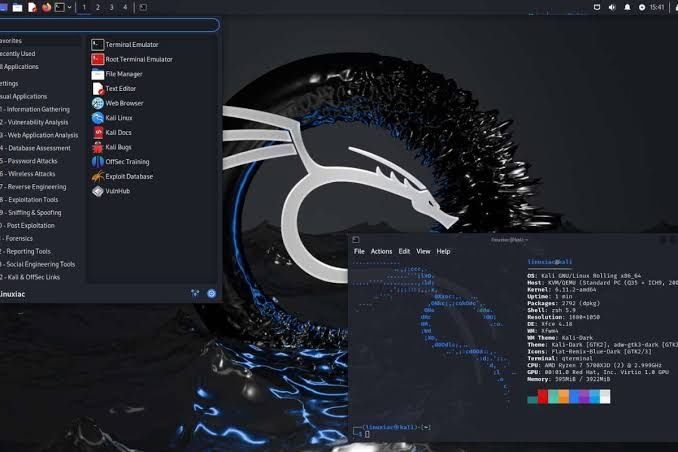Open notifications bell in system tray
Image resolution: width=678 pixels, height=452 pixels.
click(x=627, y=7)
